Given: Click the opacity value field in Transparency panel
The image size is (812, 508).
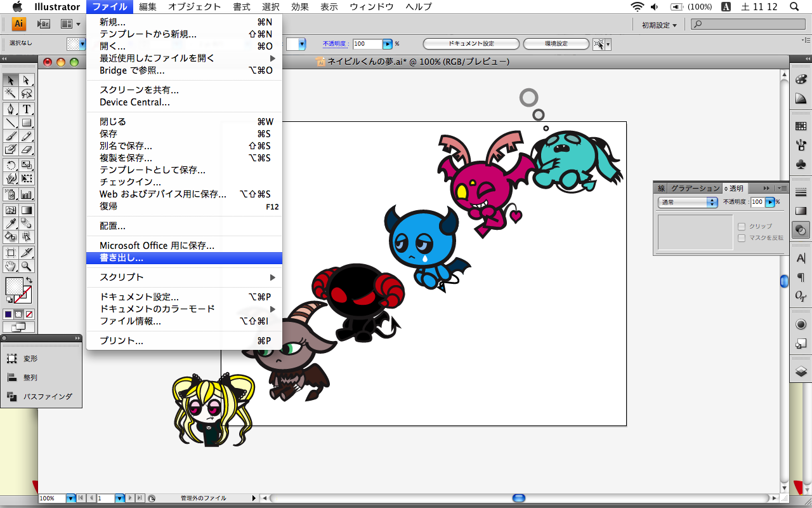Looking at the screenshot, I should click(758, 202).
